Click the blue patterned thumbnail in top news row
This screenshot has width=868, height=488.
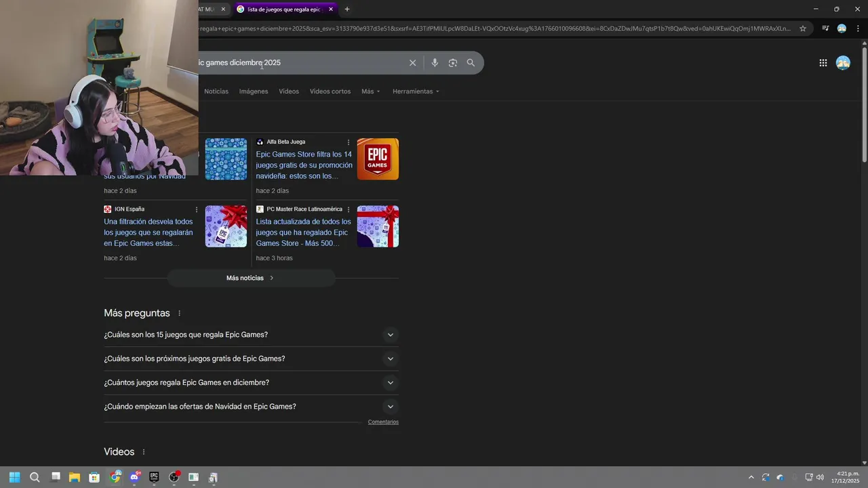coord(226,159)
